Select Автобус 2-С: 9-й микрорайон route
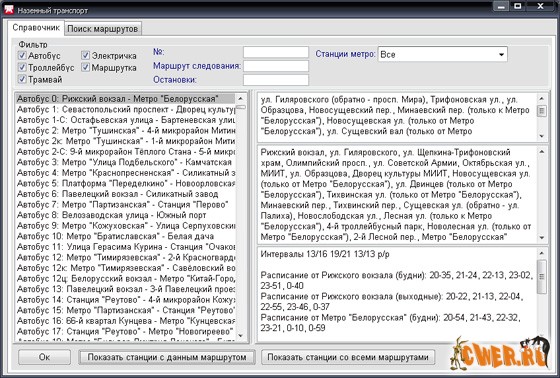Screen dimensions: 560x378 coord(126,151)
